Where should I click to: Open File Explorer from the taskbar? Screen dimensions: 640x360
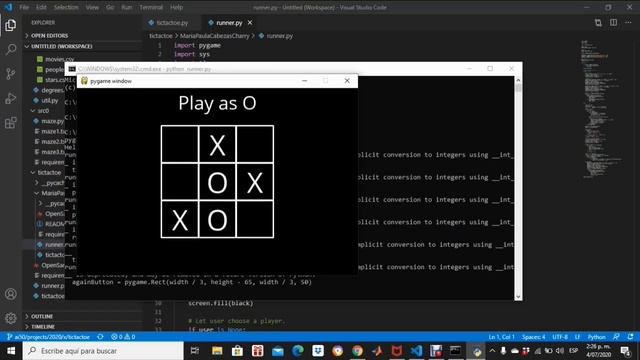coord(217,351)
